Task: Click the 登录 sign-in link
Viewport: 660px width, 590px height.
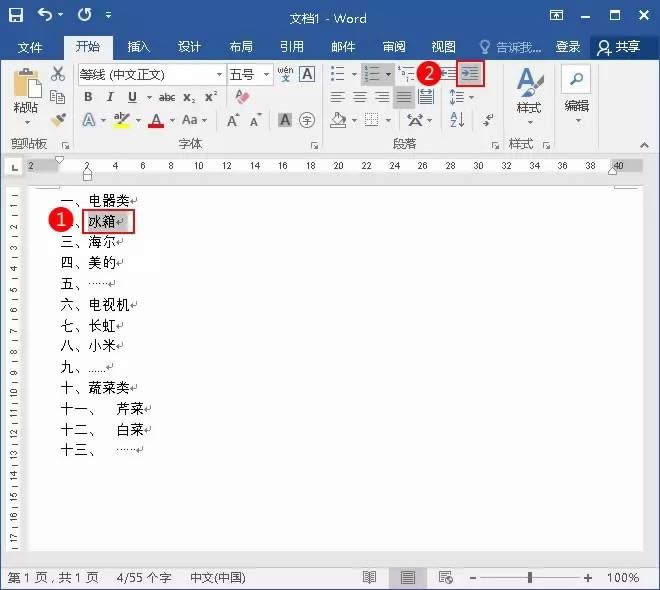Action: 568,47
